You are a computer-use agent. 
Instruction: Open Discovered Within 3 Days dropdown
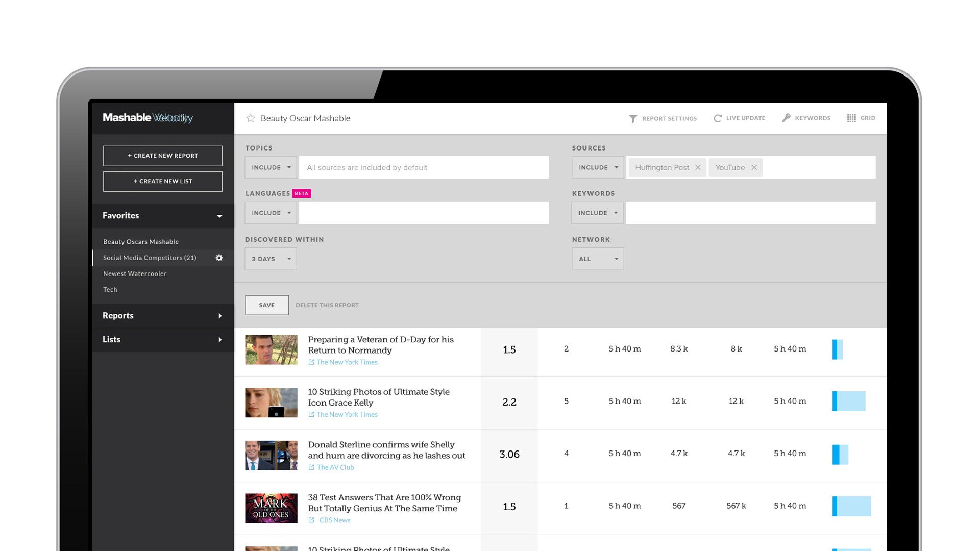pyautogui.click(x=271, y=259)
